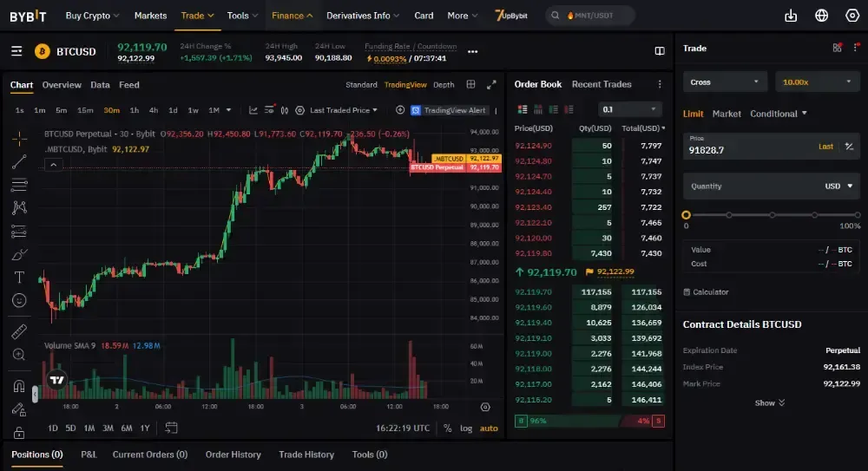Open the chart indicators icon
The width and height of the screenshot is (868, 471).
[x=253, y=110]
